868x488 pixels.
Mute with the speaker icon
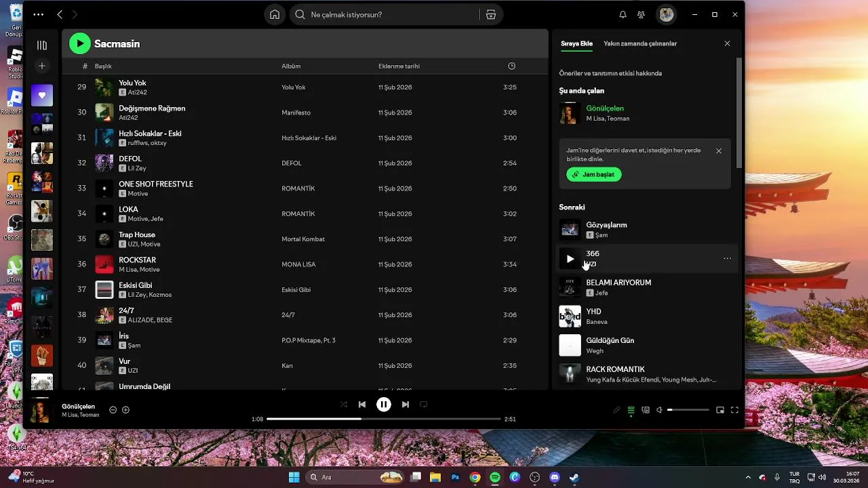[x=659, y=410]
